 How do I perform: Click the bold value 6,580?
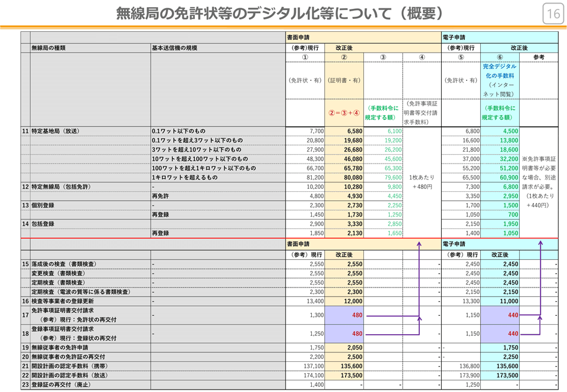coord(355,131)
